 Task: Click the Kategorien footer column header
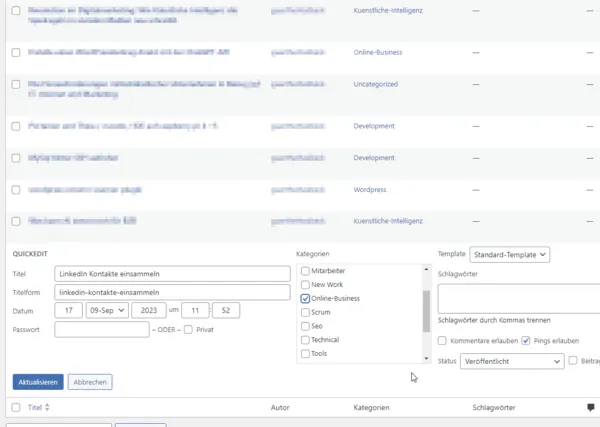pos(371,407)
